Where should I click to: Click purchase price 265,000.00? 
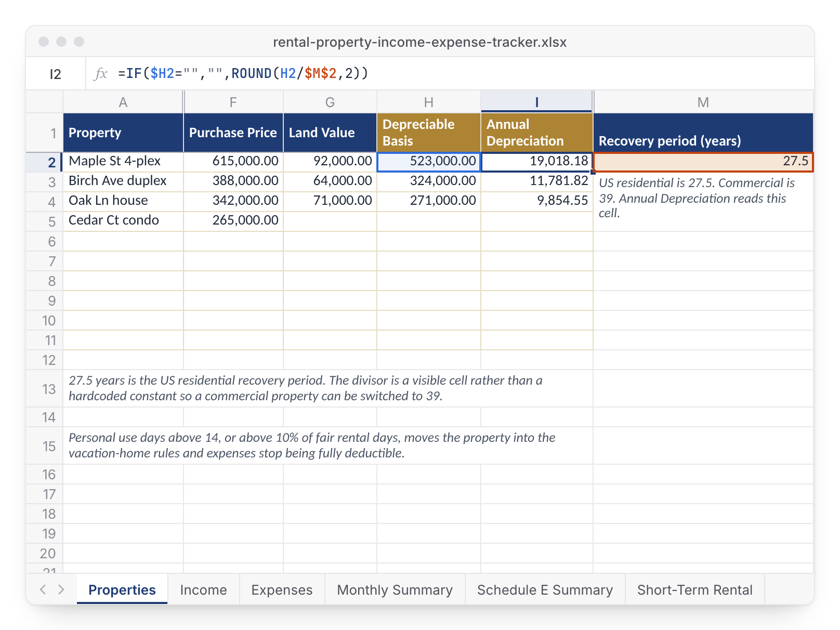233,221
